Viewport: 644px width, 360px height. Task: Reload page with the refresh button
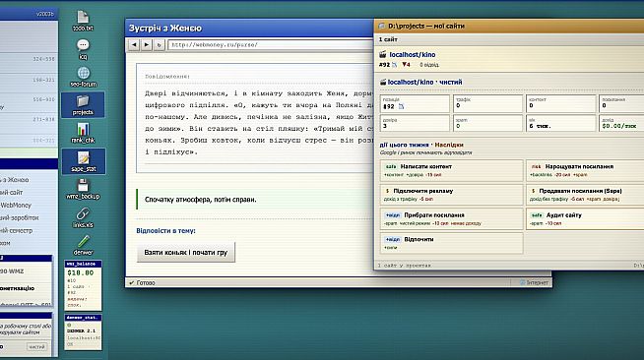pyautogui.click(x=159, y=44)
